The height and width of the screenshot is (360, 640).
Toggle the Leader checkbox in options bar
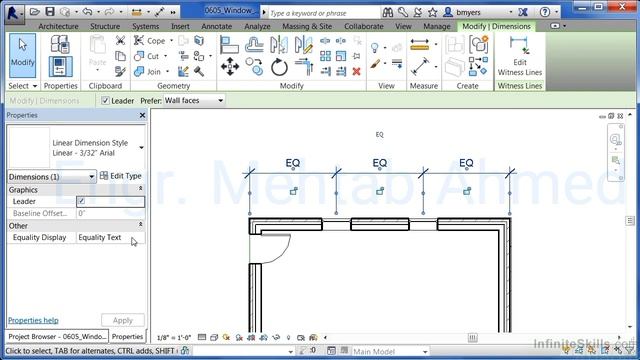(105, 100)
